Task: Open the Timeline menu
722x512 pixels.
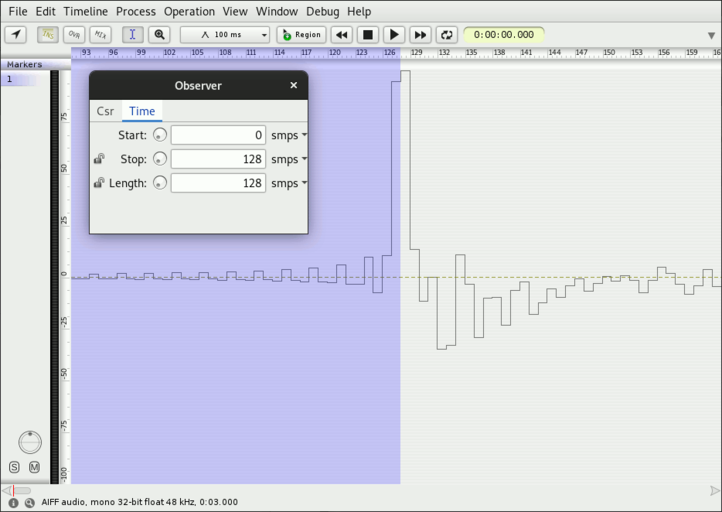Action: click(85, 11)
